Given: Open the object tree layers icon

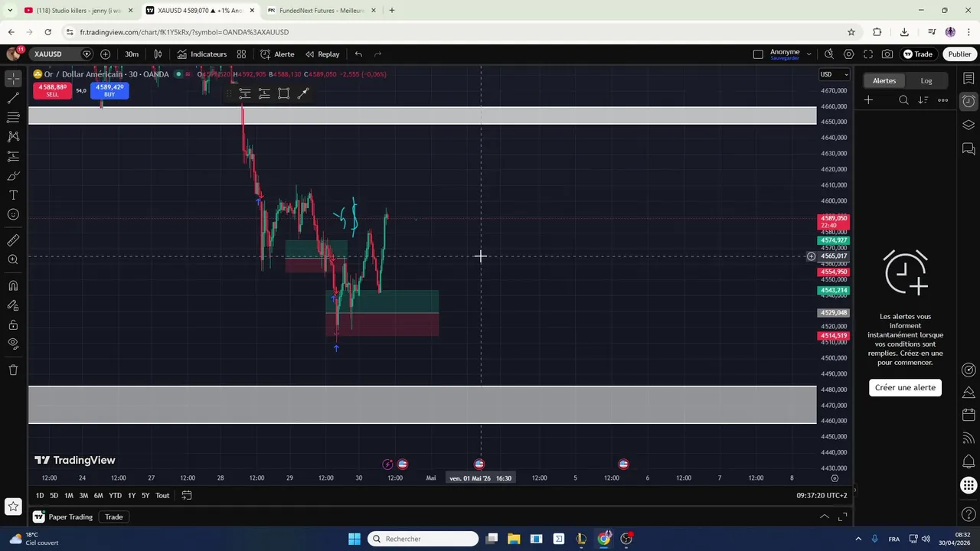Looking at the screenshot, I should click(x=969, y=125).
